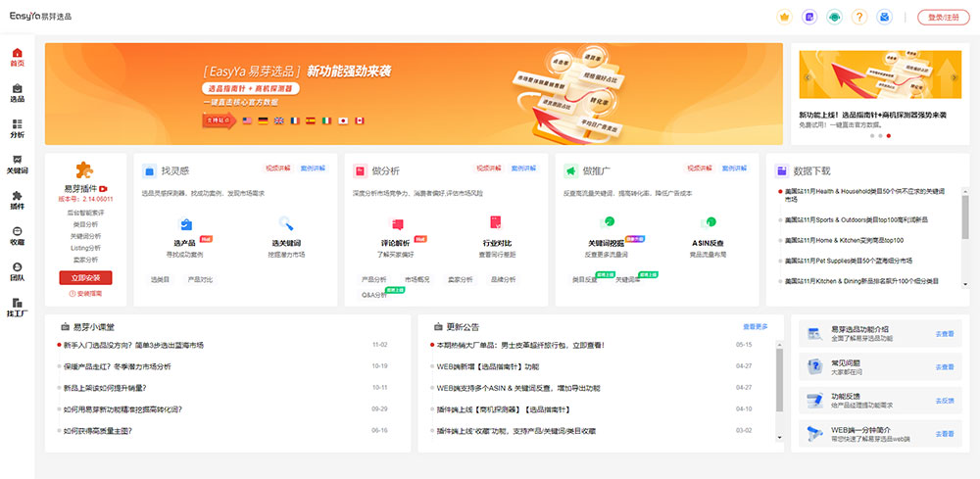Click the 选产品 shopping bag icon
Image resolution: width=980 pixels, height=479 pixels.
(185, 223)
